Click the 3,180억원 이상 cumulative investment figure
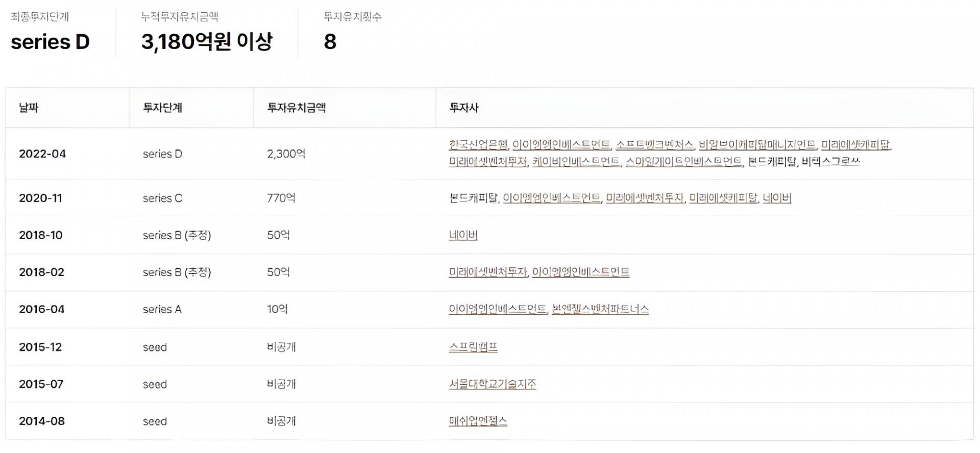Screen dimensions: 980x453 [207, 41]
